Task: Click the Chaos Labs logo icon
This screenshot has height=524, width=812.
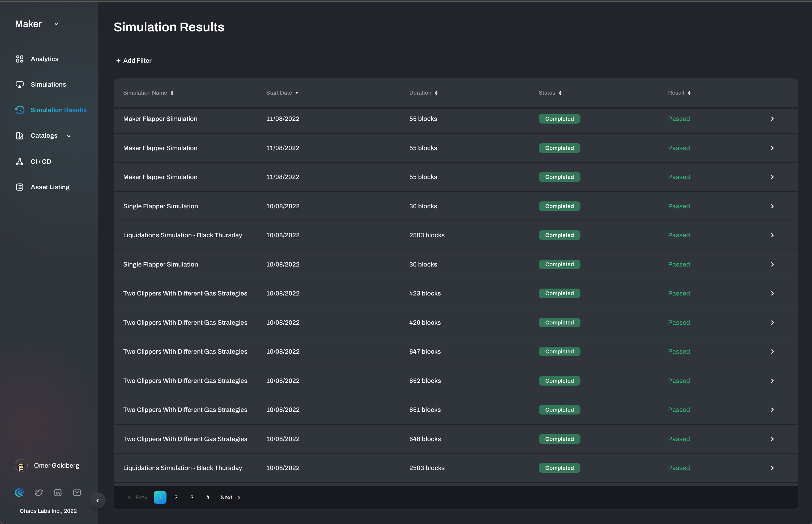Action: coord(20,492)
